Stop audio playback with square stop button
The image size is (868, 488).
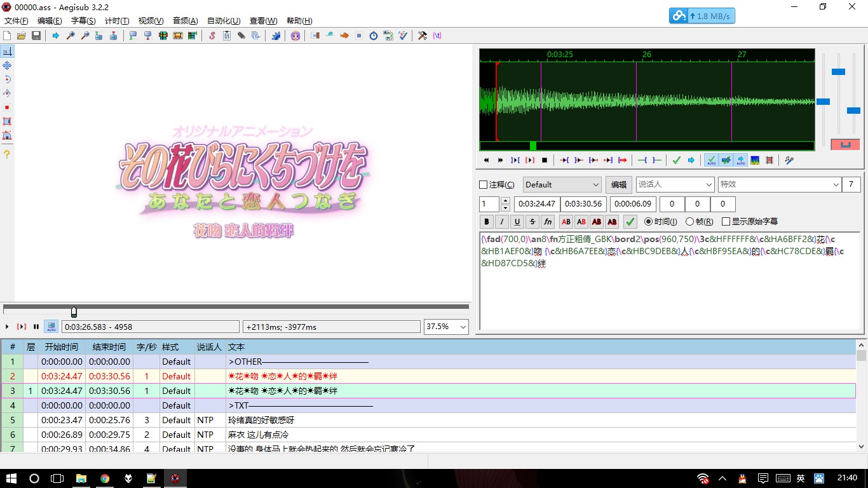pos(545,160)
